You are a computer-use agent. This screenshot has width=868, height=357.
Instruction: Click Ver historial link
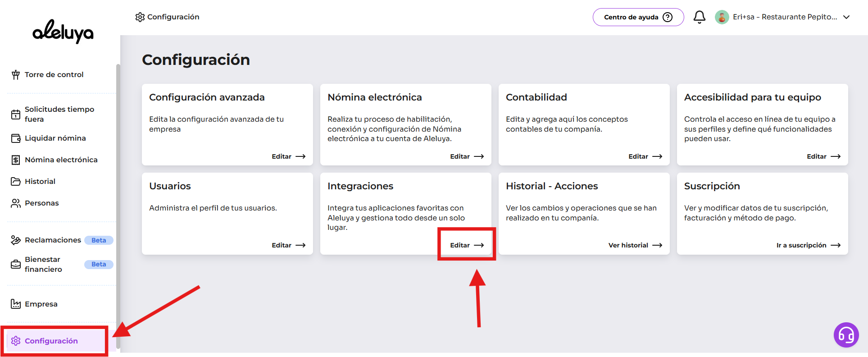[635, 245]
